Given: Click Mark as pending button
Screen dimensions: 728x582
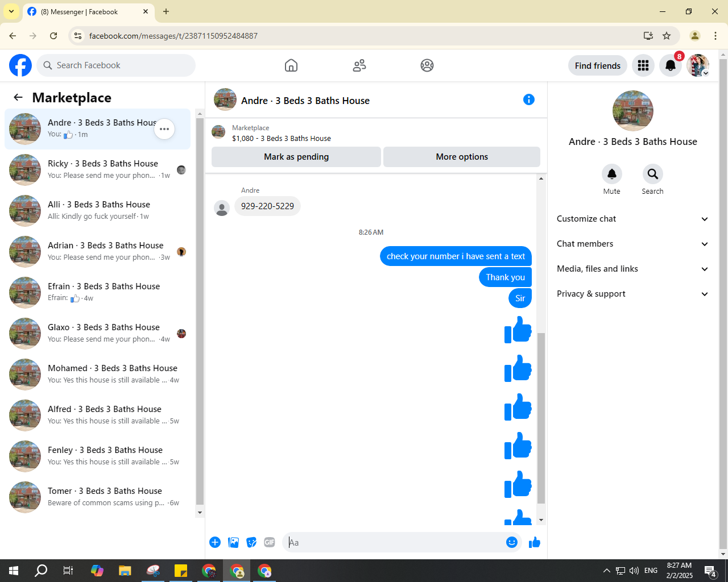Looking at the screenshot, I should [296, 157].
